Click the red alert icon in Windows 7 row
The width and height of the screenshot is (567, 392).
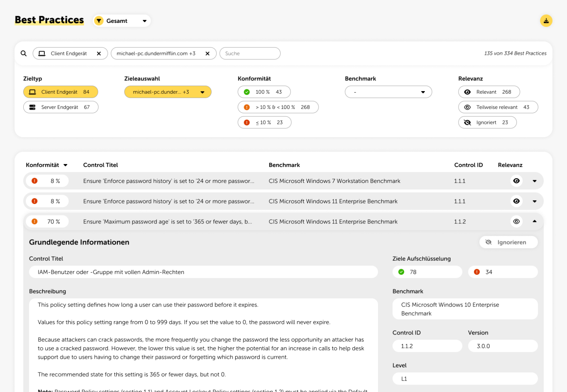tap(34, 181)
